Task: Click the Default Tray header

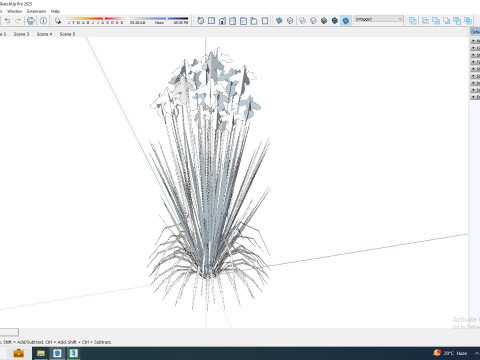Action: [x=475, y=32]
